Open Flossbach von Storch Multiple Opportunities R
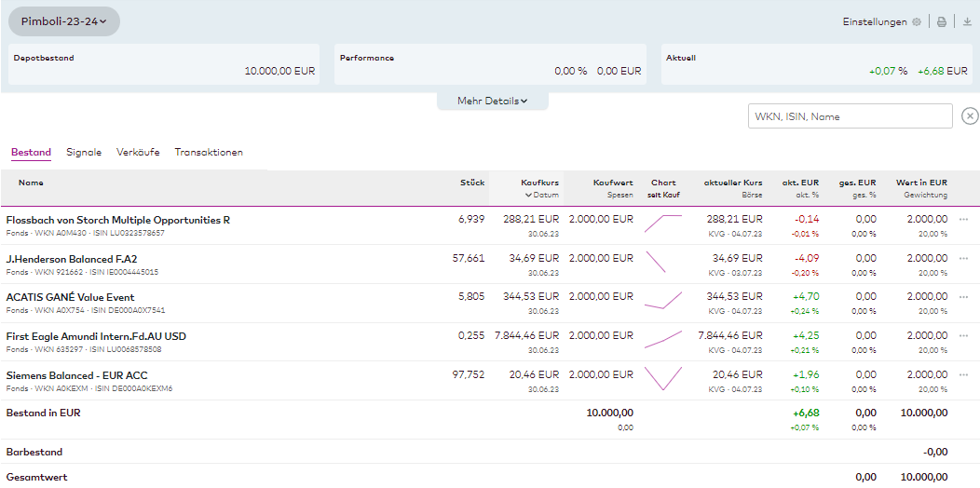The width and height of the screenshot is (980, 488). (x=118, y=220)
